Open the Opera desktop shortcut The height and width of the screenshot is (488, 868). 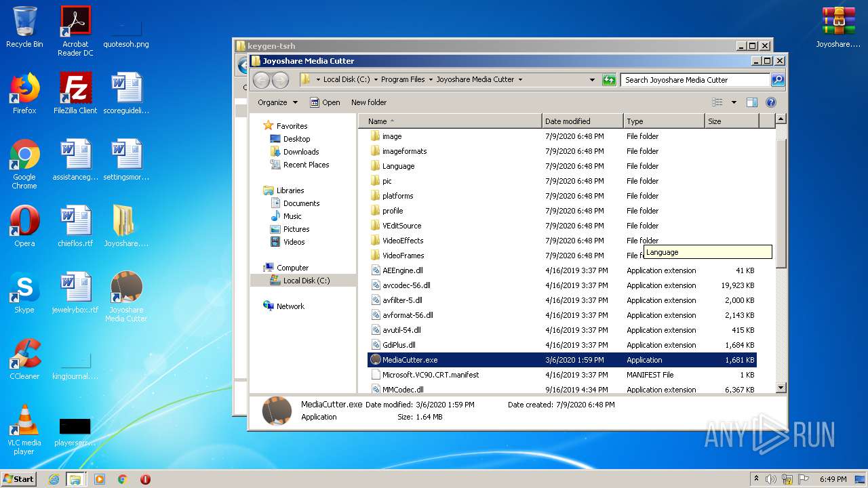24,226
